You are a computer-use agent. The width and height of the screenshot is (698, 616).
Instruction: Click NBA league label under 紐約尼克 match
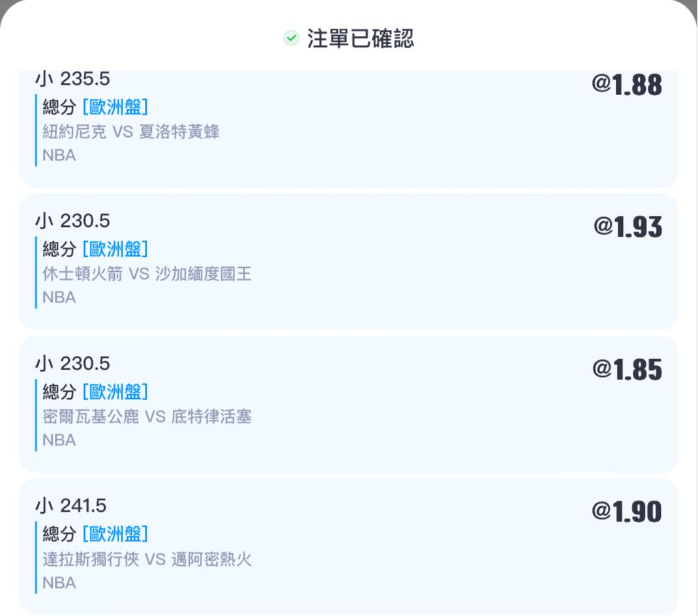59,156
